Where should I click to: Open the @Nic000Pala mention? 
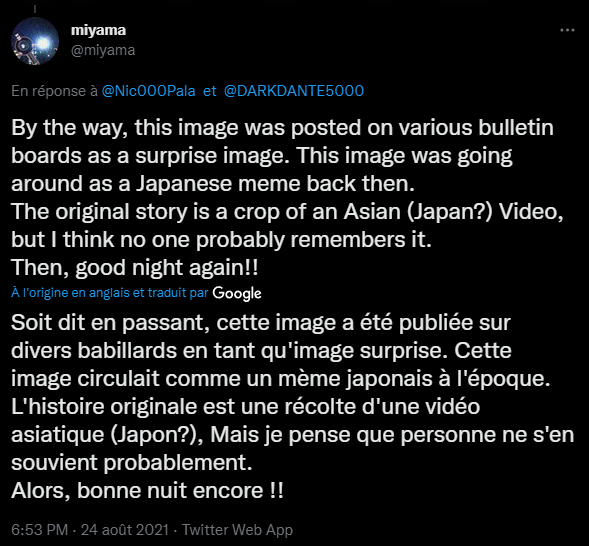149,91
